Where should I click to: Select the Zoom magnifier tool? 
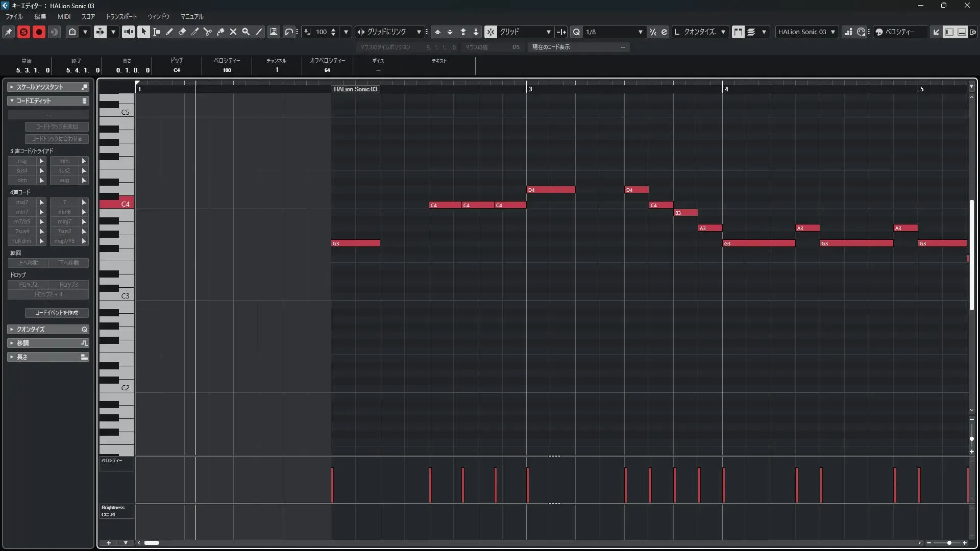pyautogui.click(x=246, y=32)
